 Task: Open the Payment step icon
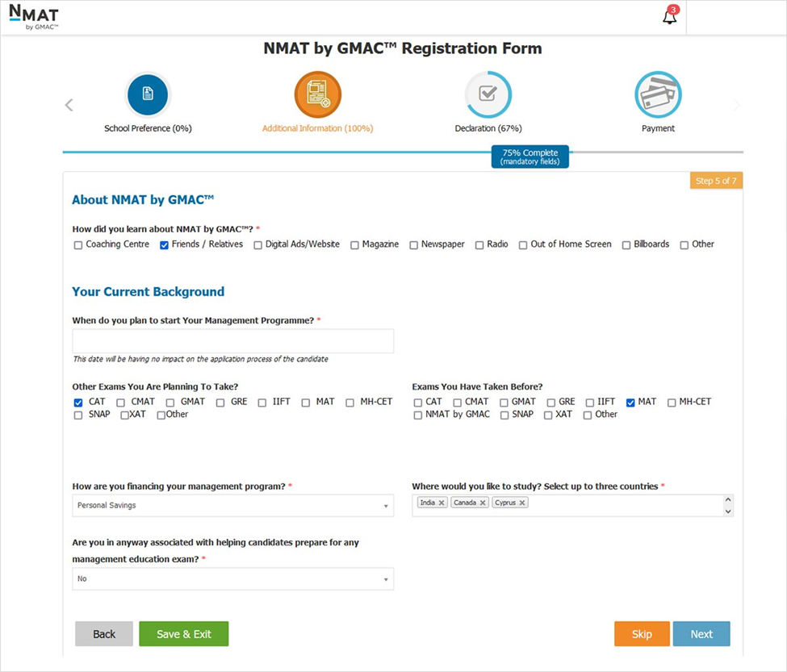coord(658,94)
